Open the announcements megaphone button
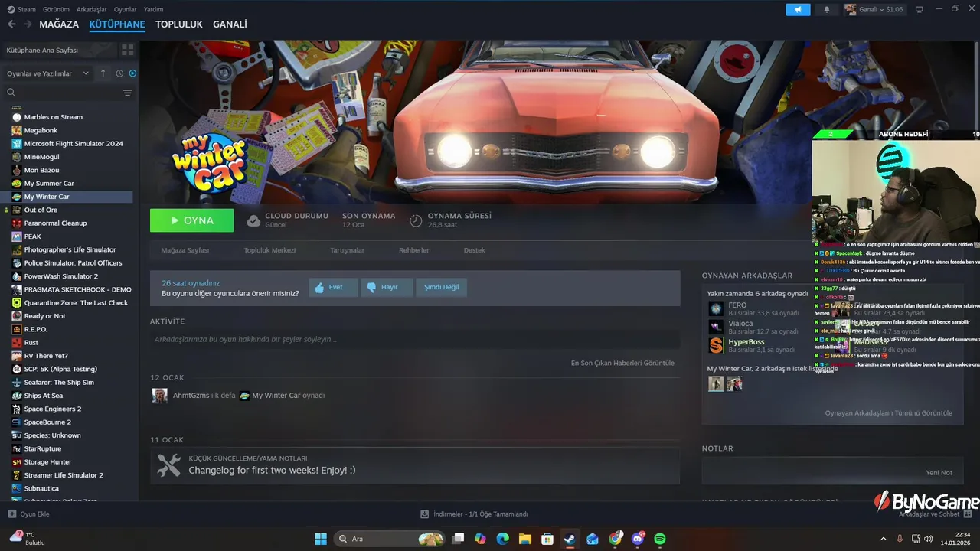This screenshot has width=980, height=551. click(x=798, y=10)
